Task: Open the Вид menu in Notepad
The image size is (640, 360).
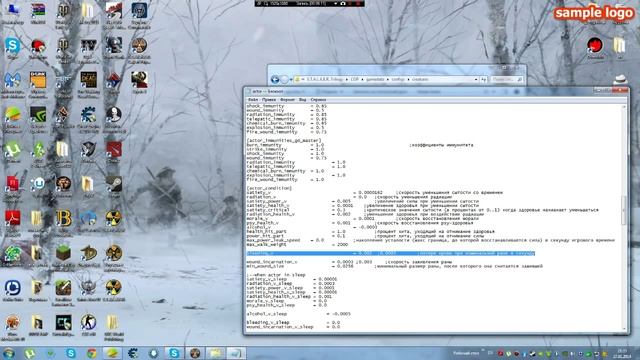Action: [x=302, y=100]
